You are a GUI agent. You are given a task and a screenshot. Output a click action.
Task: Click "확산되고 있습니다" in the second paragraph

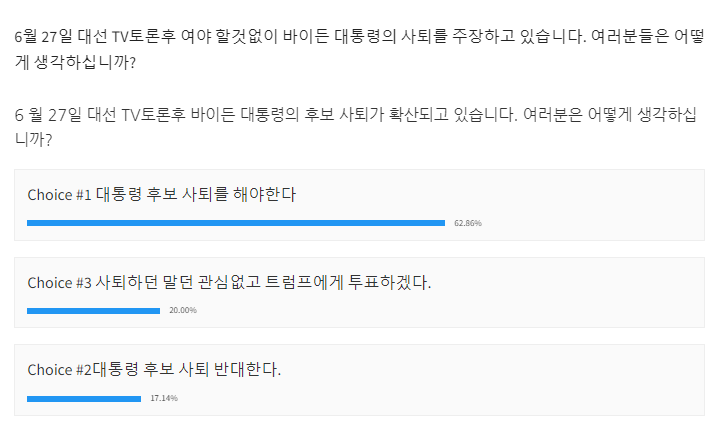pos(443,114)
